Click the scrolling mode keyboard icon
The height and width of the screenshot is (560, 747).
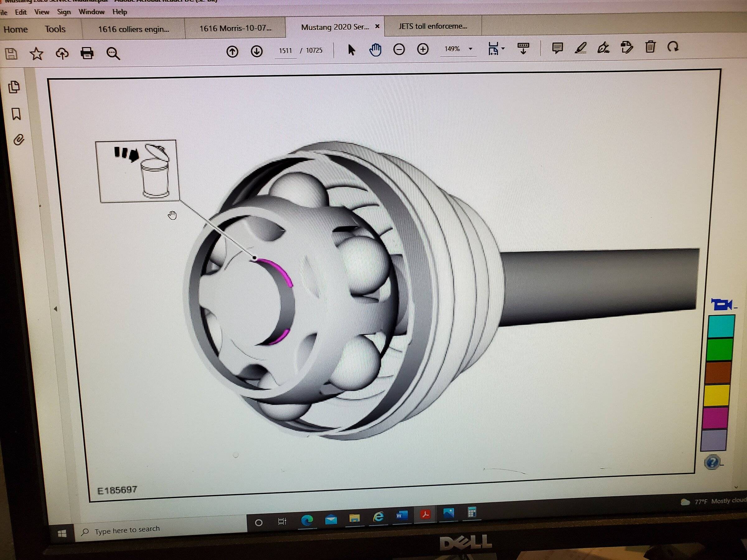pos(523,48)
